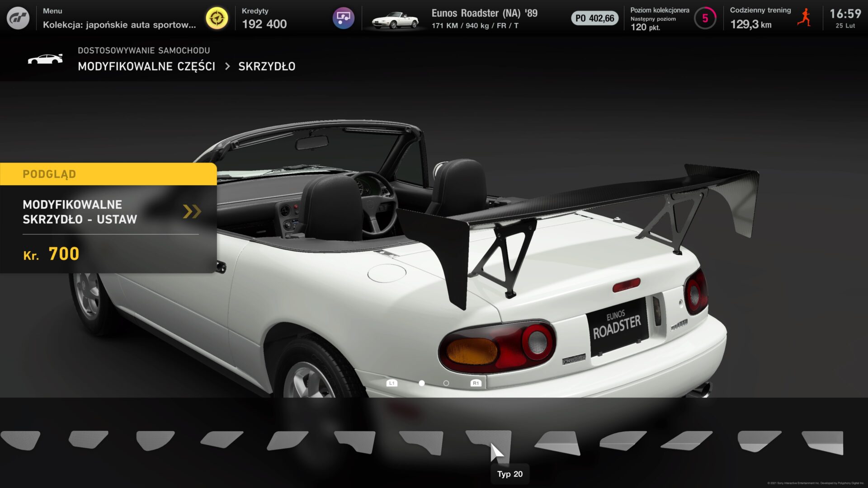This screenshot has height=488, width=868.
Task: Switch to the hollow second page dot
Action: [x=446, y=383]
